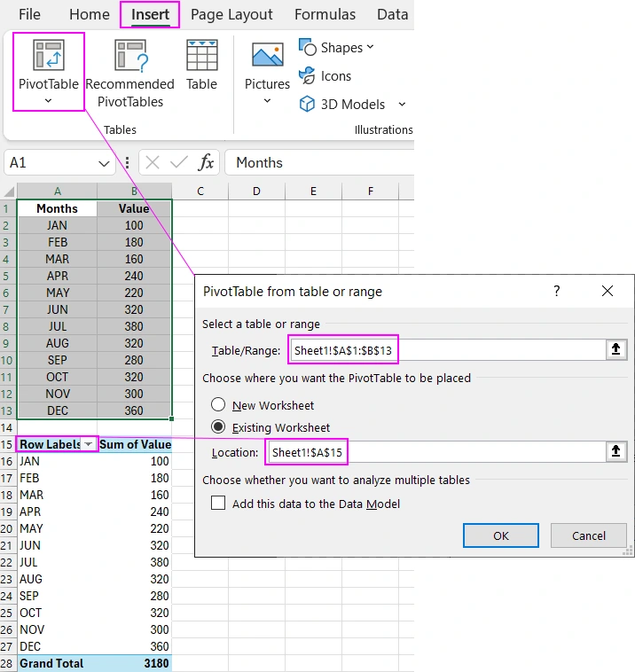
Task: Collapse the Table/Range selector arrow button
Action: click(x=616, y=350)
